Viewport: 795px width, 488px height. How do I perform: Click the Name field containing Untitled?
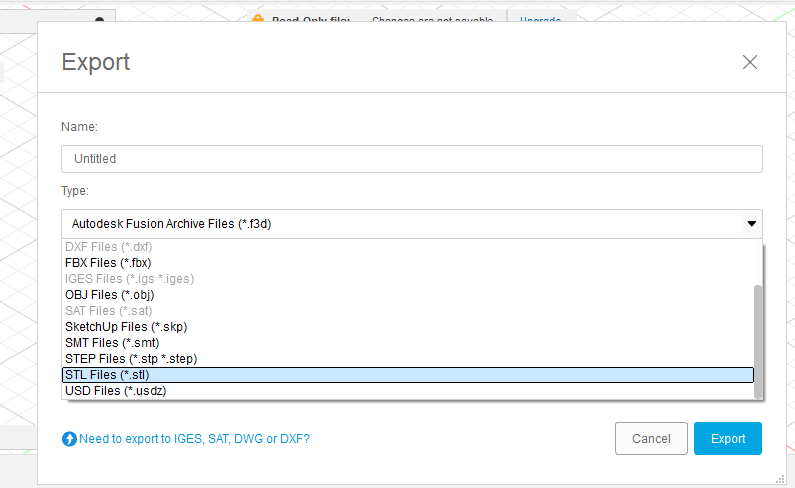(x=411, y=159)
